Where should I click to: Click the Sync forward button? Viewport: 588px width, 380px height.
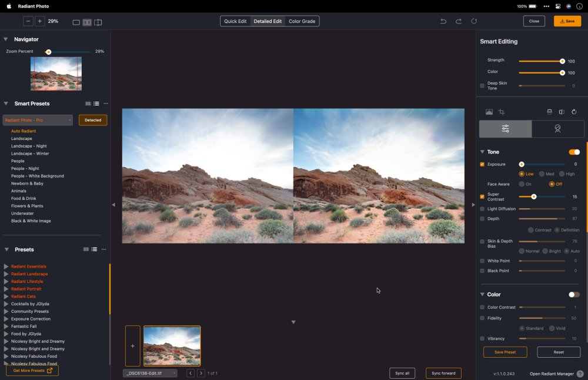[x=443, y=374]
